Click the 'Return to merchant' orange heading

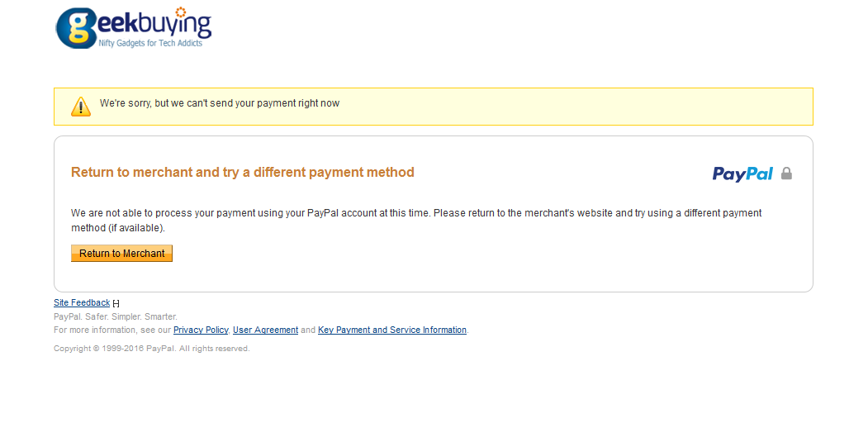pos(243,173)
